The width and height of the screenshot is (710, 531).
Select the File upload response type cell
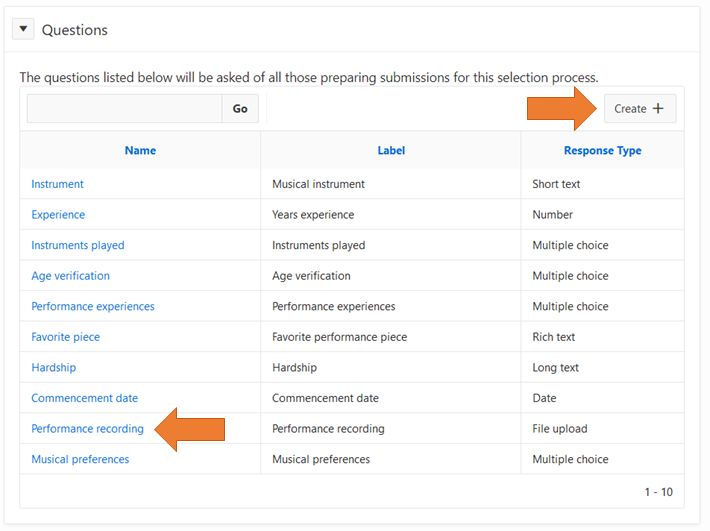[560, 429]
